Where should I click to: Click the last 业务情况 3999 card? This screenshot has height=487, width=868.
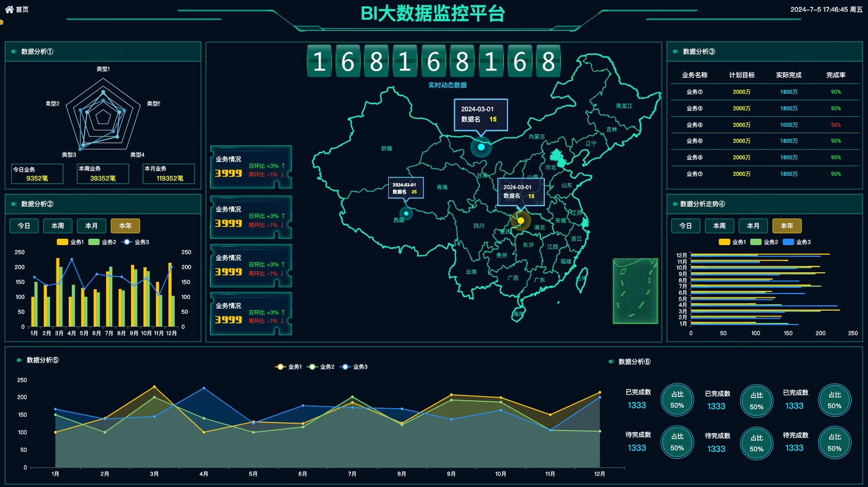(x=251, y=314)
